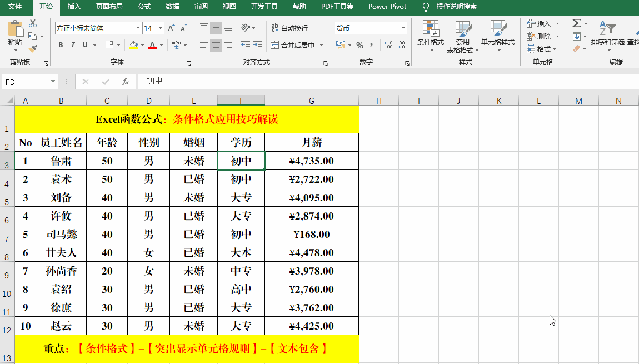Toggle middle vertical alignment
Viewport: 639px width, 364px height.
(x=216, y=28)
